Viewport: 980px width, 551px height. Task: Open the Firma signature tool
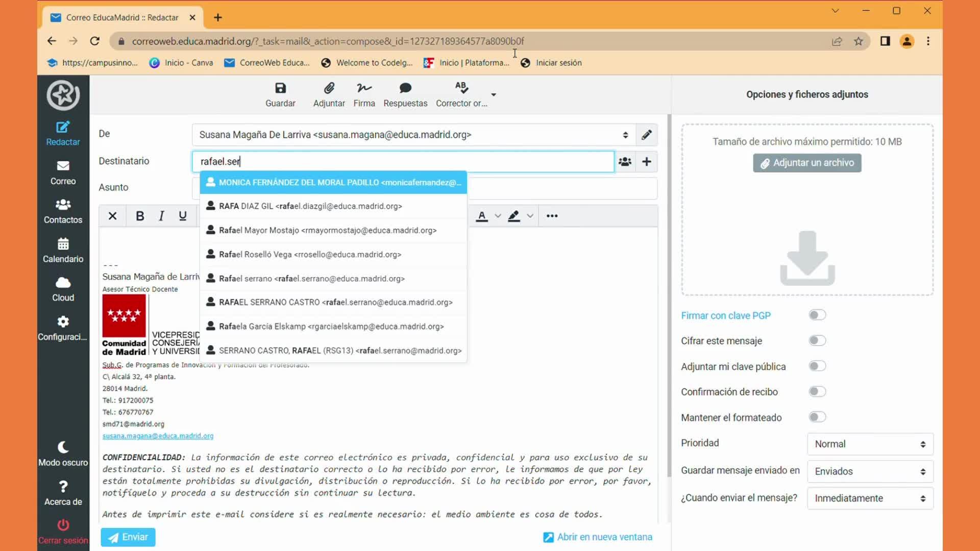click(x=364, y=88)
